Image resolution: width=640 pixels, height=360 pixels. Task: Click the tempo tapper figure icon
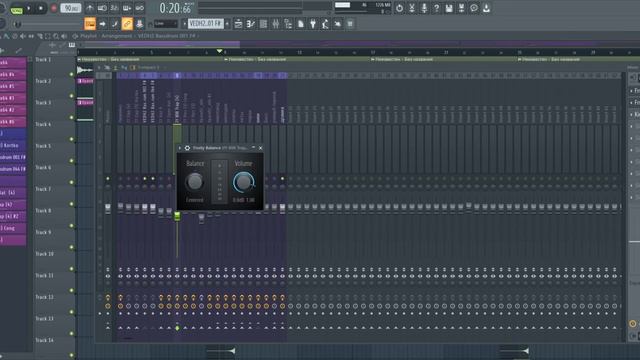pyautogui.click(x=325, y=24)
